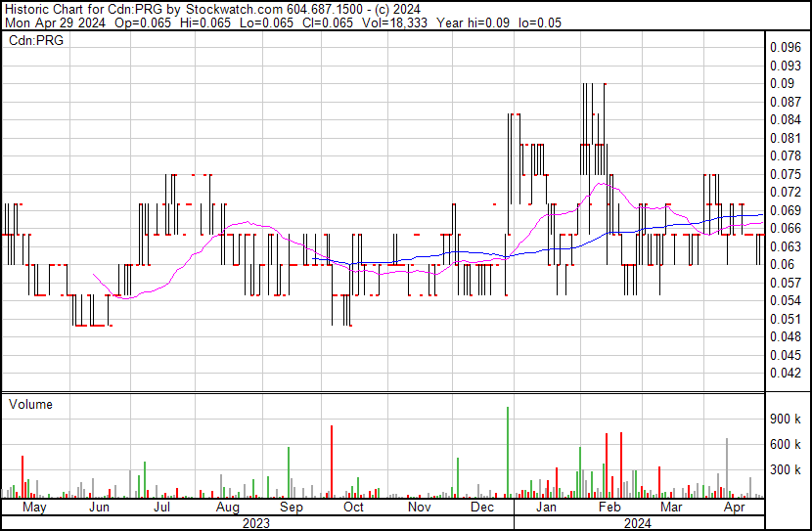812x531 pixels.
Task: Select the 0.066 price axis label
Action: (x=785, y=228)
